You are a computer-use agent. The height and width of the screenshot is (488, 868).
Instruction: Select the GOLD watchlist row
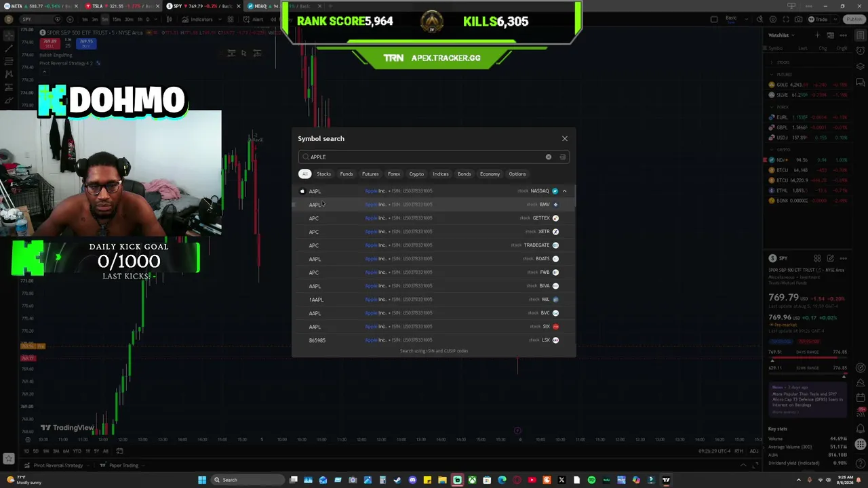coord(807,85)
